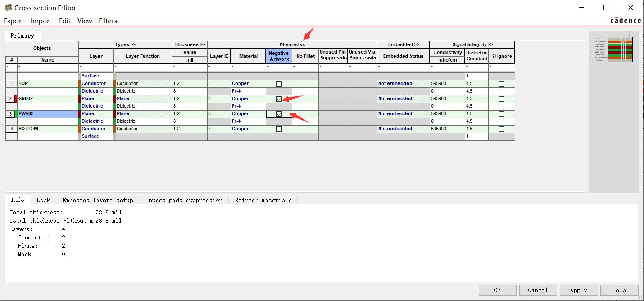The width and height of the screenshot is (644, 301).
Task: Select the TOP layer name cell
Action: tap(48, 84)
